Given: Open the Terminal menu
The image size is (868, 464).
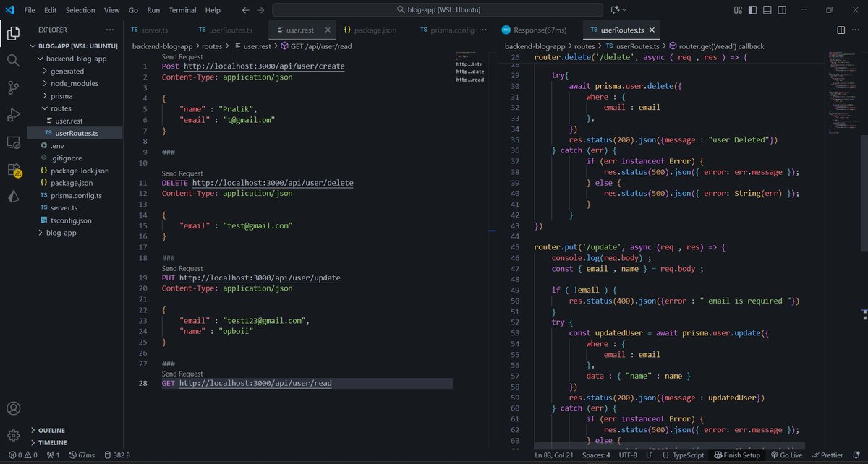Looking at the screenshot, I should click(x=182, y=10).
